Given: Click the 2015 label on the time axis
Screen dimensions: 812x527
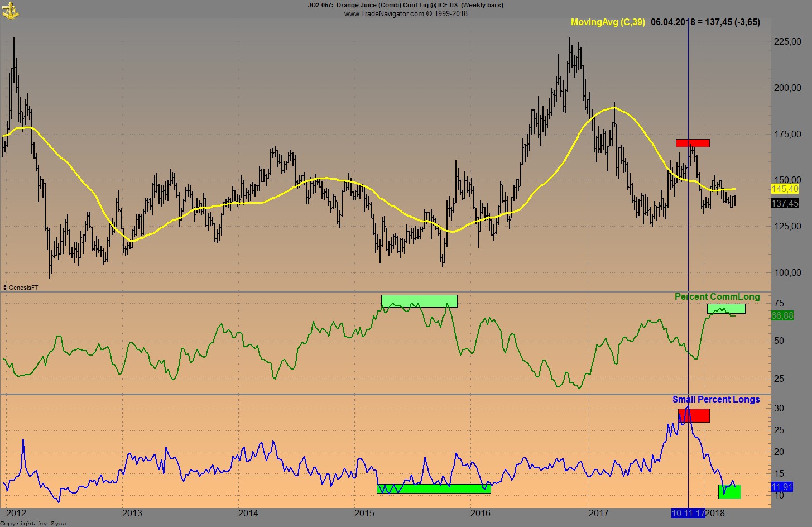Looking at the screenshot, I should [364, 513].
